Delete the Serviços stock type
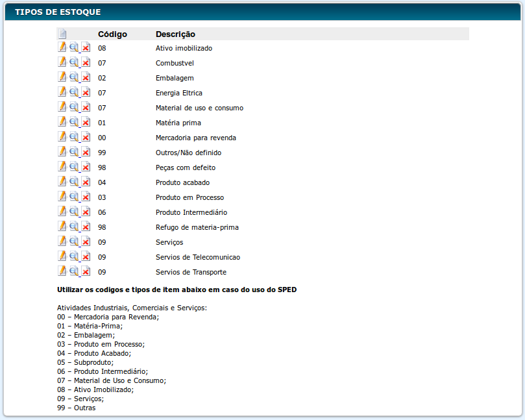Viewport: 525px width, 420px height. pos(86,242)
